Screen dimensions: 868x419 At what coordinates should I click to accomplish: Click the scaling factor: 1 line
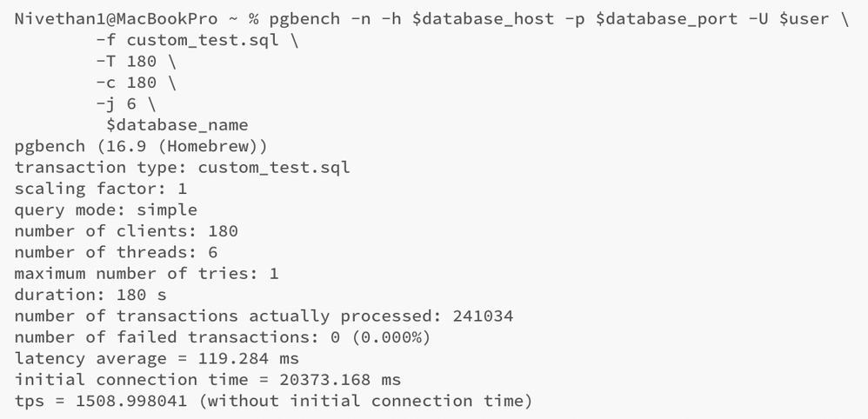pyautogui.click(x=101, y=188)
